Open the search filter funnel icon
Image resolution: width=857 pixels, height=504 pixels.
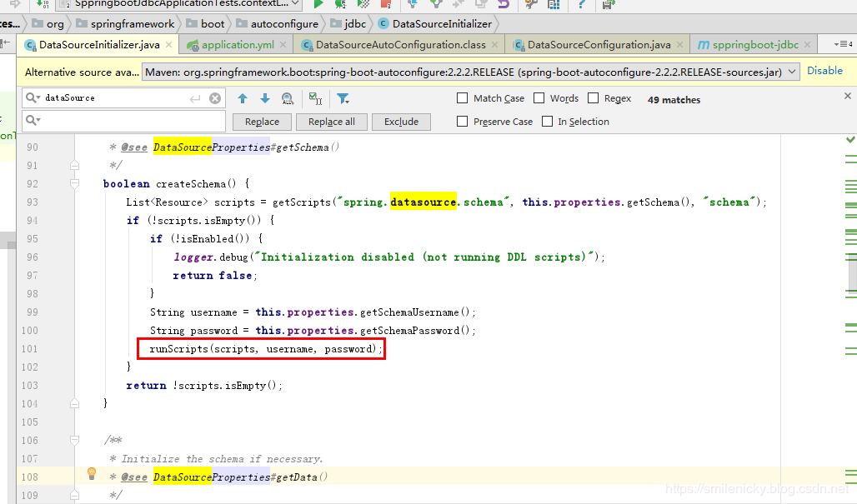point(343,98)
